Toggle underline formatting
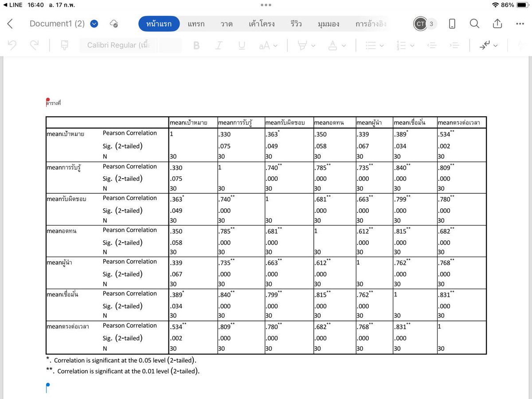This screenshot has width=532, height=399. [x=242, y=45]
